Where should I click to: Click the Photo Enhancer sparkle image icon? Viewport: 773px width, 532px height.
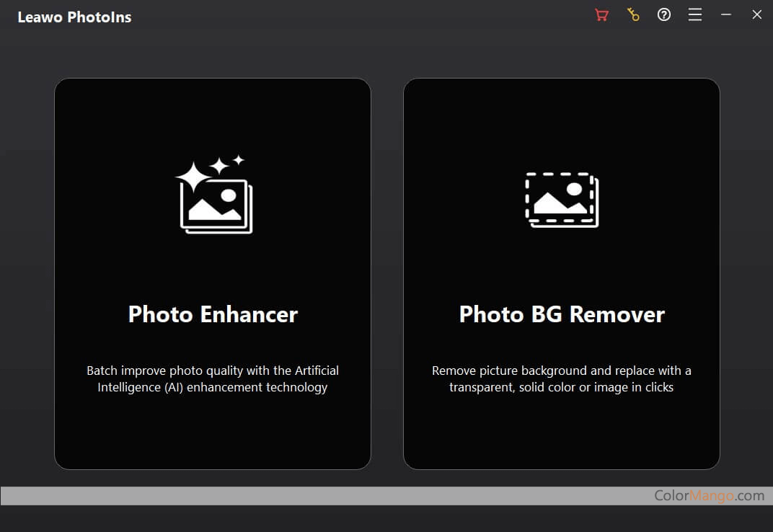(x=213, y=195)
